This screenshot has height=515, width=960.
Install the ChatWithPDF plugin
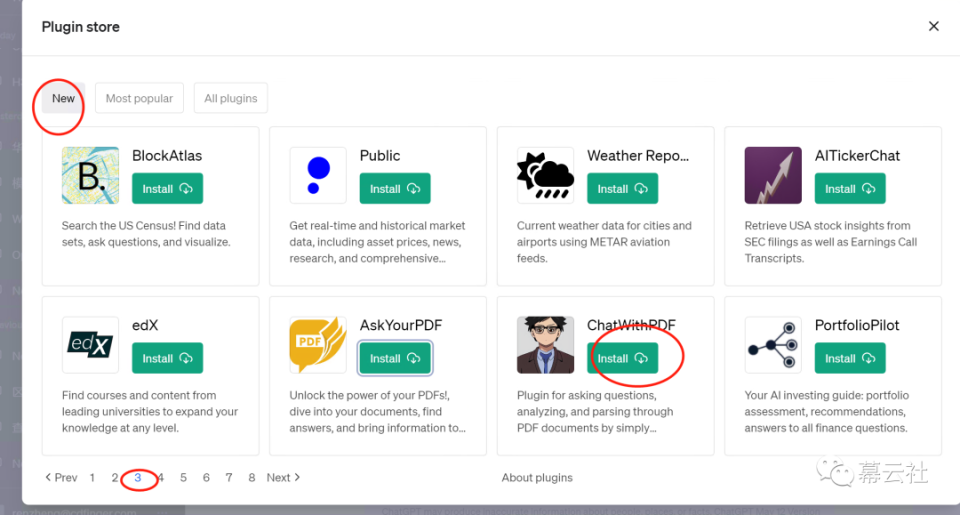[x=623, y=358]
